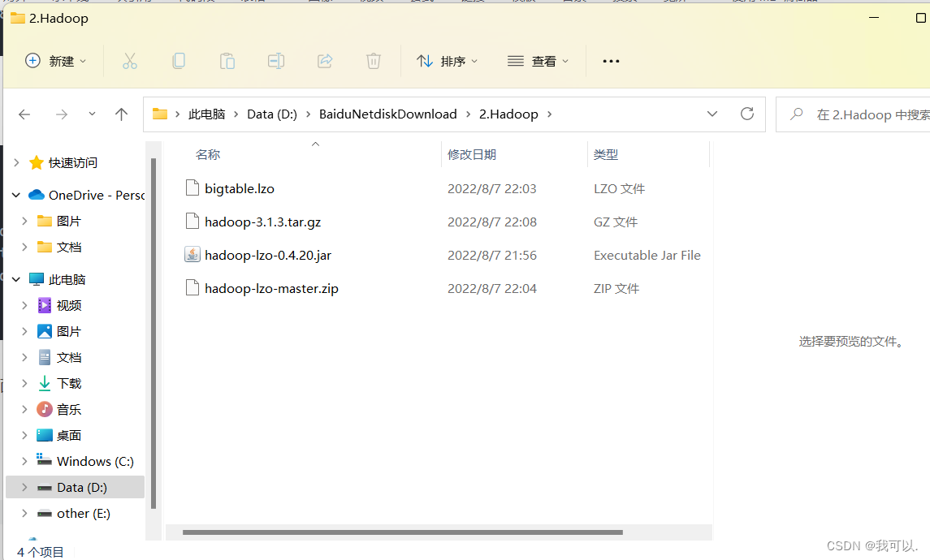Viewport: 930px width, 560px height.
Task: Select file name bigtable.lzo
Action: click(240, 188)
